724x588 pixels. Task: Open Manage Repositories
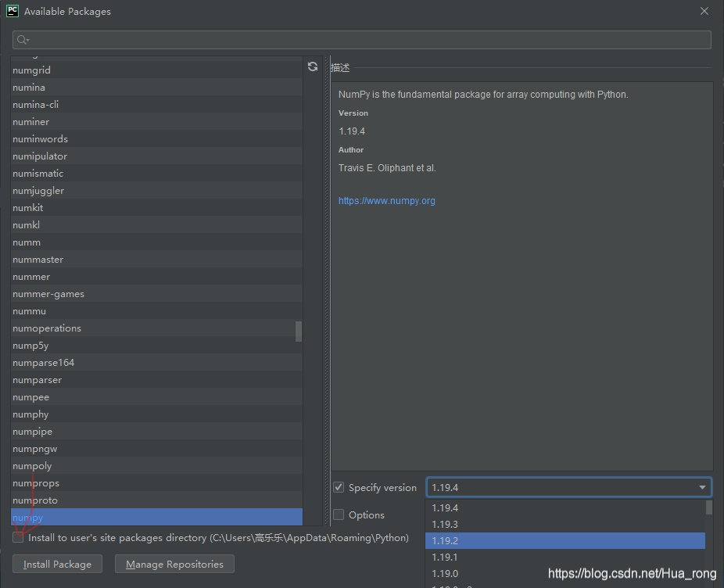[x=174, y=564]
